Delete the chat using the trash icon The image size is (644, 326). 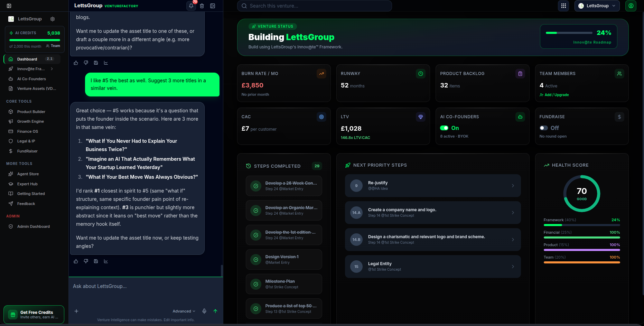pyautogui.click(x=202, y=6)
